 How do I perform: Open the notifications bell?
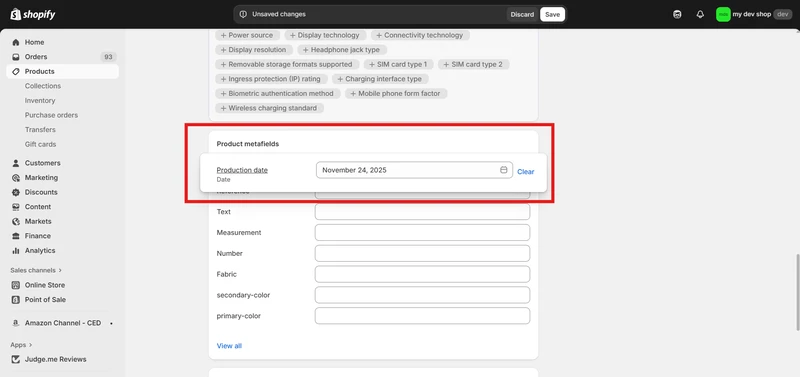pos(700,14)
